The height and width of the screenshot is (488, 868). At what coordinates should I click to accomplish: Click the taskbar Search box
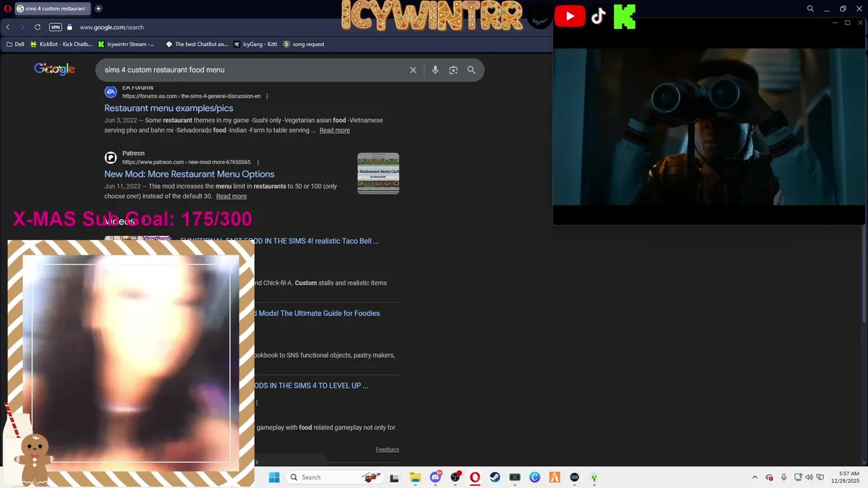(336, 477)
